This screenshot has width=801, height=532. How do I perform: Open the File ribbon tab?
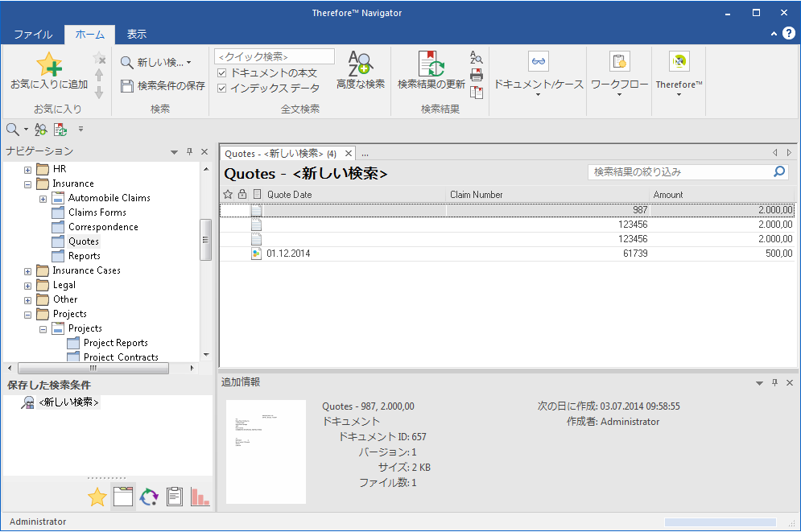[x=33, y=35]
